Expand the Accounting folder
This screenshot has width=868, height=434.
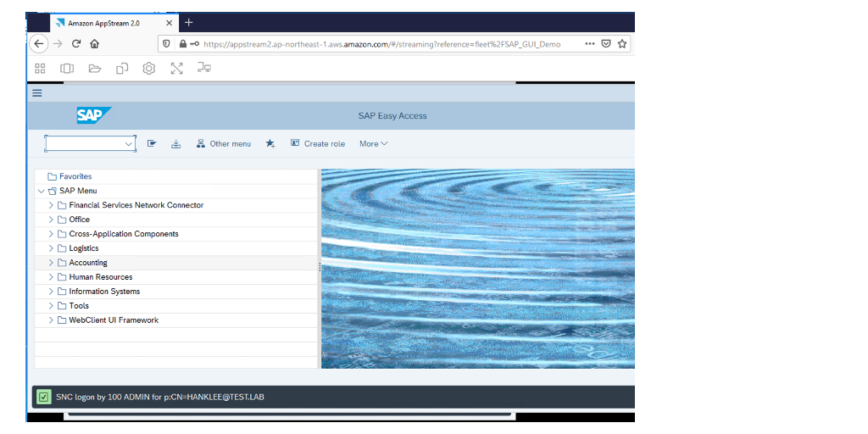coord(51,263)
